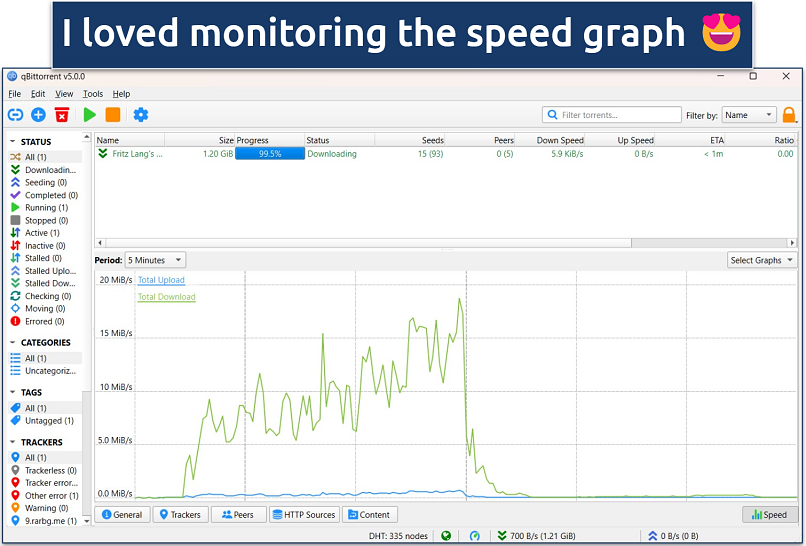Click the red Remove torrent icon
Image resolution: width=806 pixels, height=546 pixels.
tap(62, 115)
